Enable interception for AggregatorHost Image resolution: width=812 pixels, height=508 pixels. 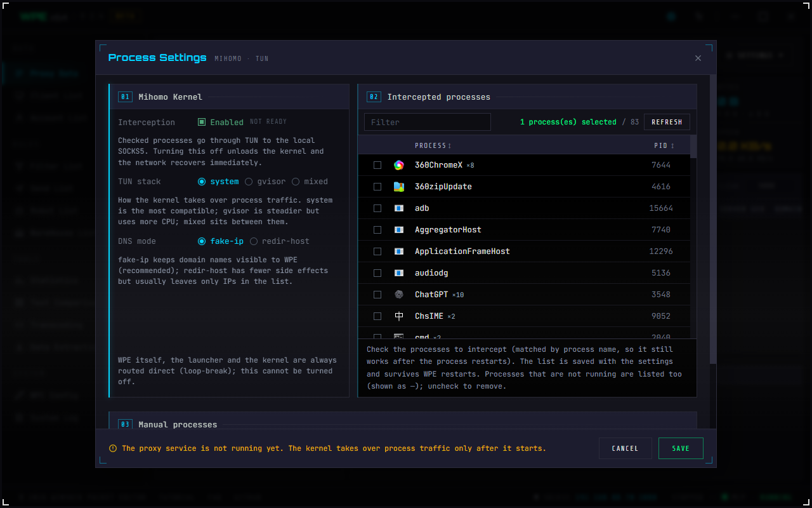pos(377,230)
